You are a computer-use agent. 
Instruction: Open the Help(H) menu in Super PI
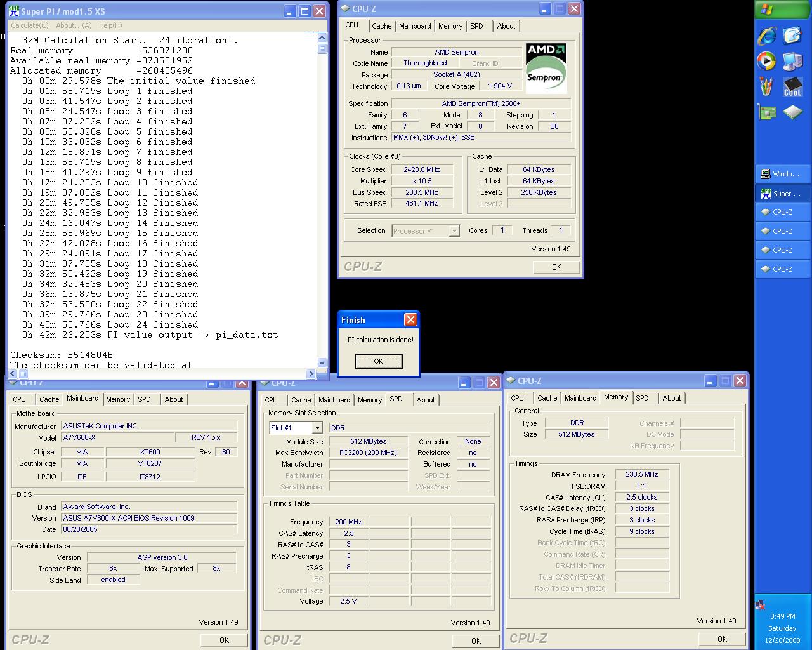110,25
